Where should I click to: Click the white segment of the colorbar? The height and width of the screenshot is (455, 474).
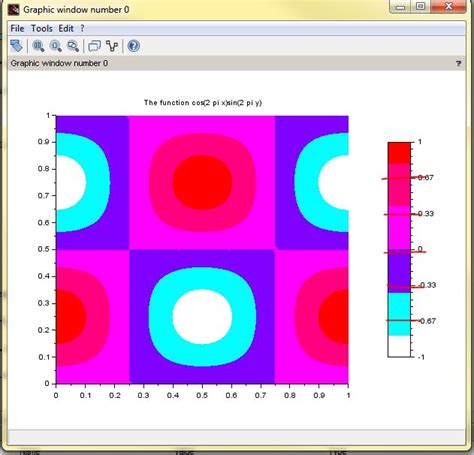(399, 346)
